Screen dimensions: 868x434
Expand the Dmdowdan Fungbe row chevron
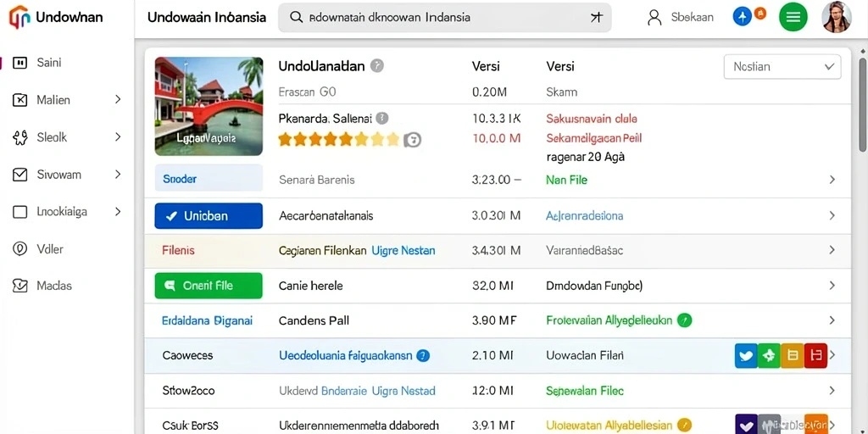pos(832,286)
